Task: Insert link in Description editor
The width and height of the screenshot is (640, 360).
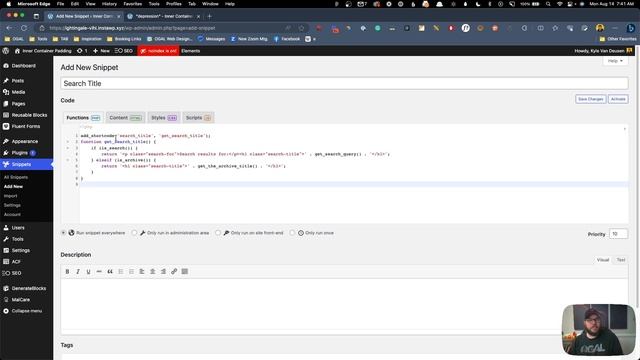Action: [174, 271]
